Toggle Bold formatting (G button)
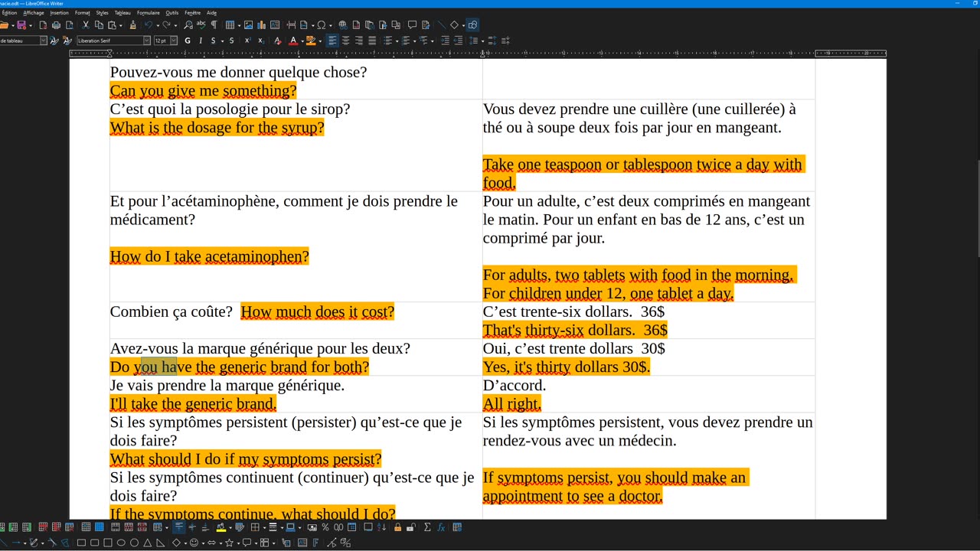 (x=188, y=41)
